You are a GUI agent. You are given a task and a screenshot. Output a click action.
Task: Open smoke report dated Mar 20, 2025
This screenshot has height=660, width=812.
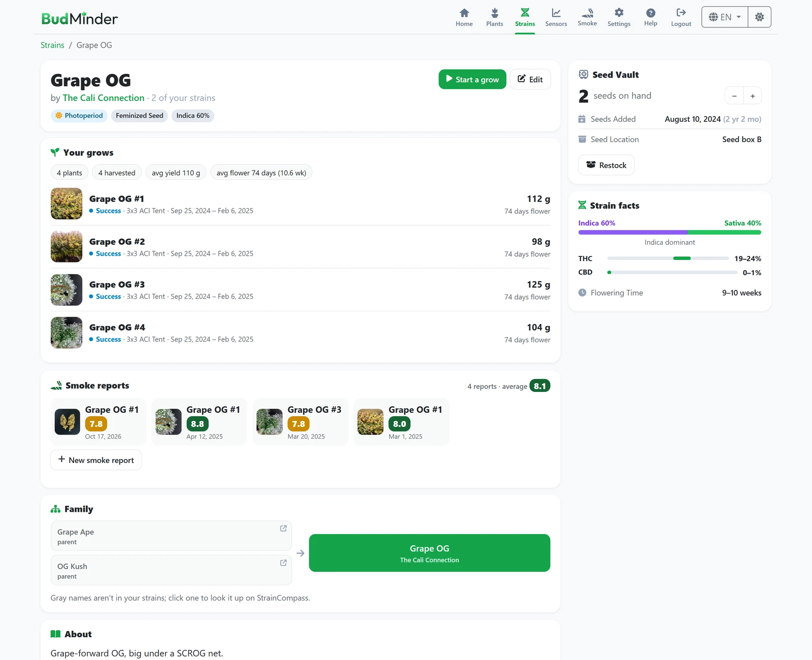(x=300, y=422)
